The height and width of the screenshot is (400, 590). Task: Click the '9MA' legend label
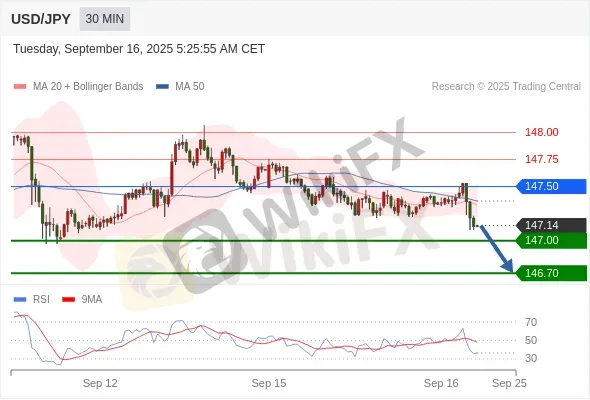click(92, 300)
